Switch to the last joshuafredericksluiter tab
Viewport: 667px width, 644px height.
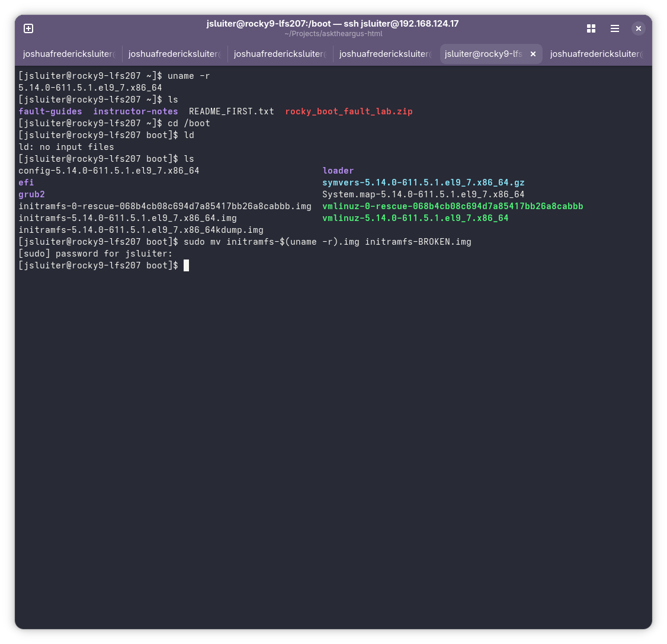(x=595, y=54)
